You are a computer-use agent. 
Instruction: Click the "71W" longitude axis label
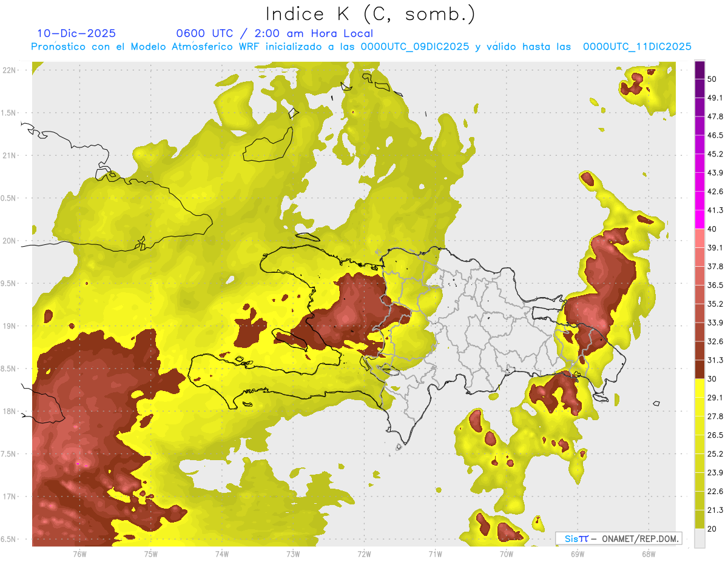pos(435,554)
